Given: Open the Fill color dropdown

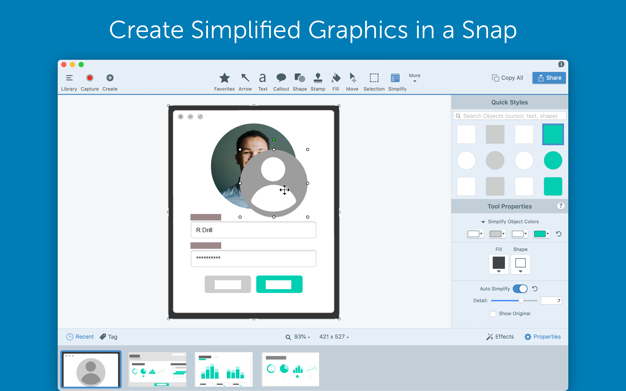Looking at the screenshot, I should [499, 264].
